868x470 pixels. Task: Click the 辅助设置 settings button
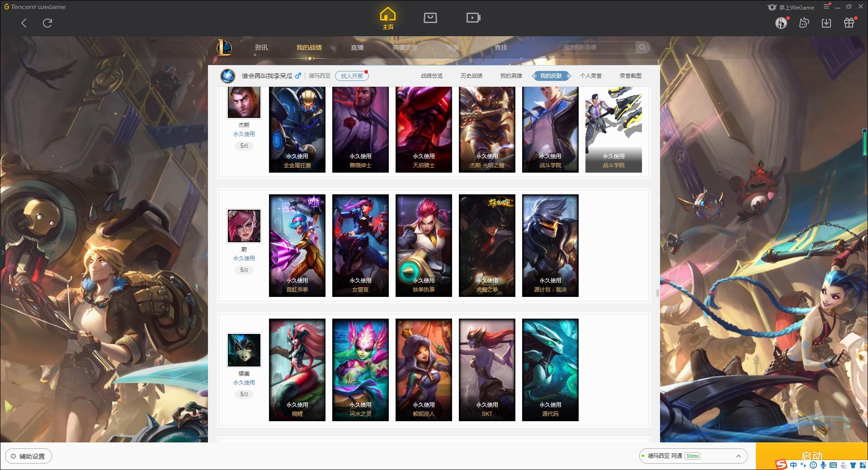(28, 456)
